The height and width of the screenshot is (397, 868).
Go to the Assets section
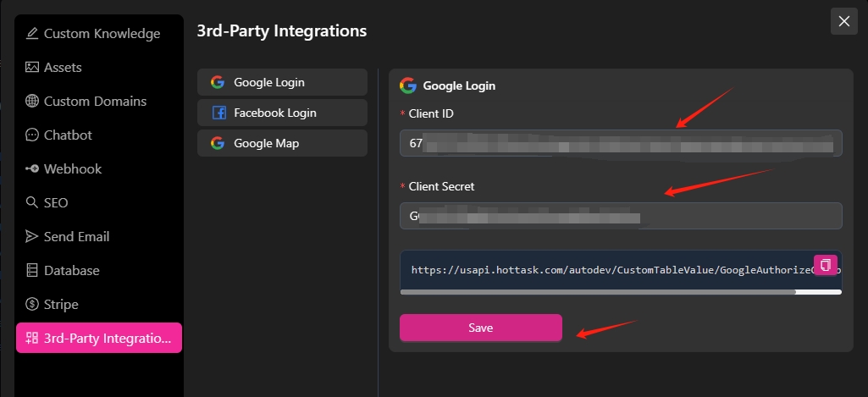point(100,67)
